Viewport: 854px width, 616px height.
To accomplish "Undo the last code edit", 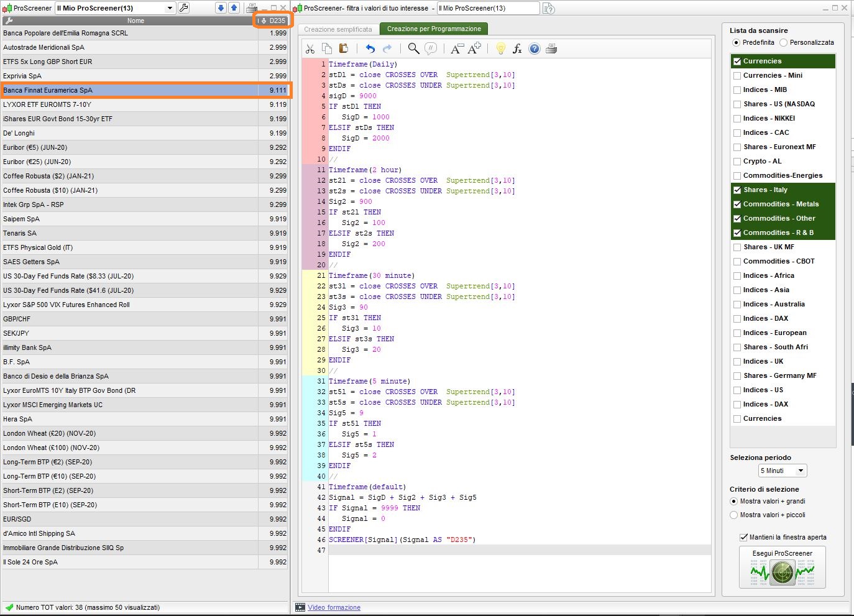I will (x=370, y=48).
